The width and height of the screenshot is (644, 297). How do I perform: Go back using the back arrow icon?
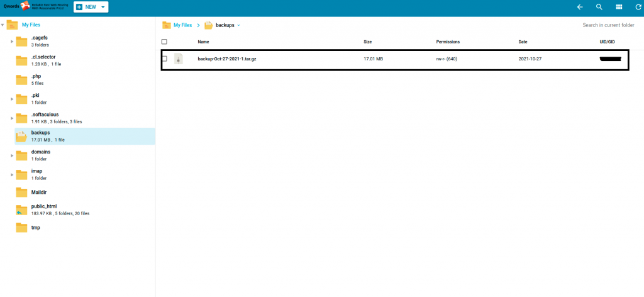(x=580, y=7)
